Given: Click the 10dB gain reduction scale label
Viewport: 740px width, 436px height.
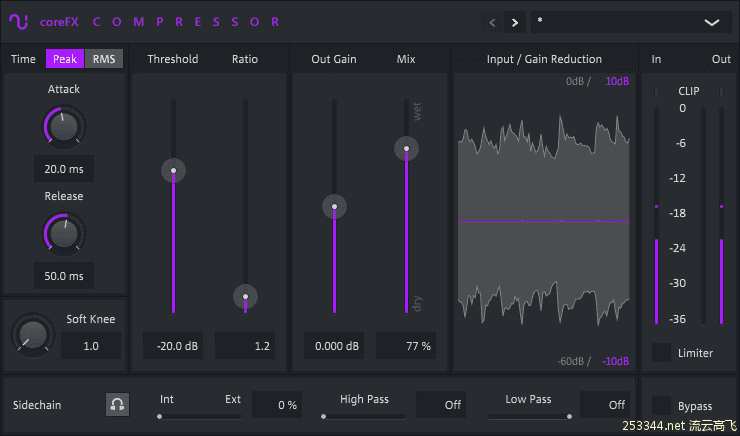Looking at the screenshot, I should [x=617, y=81].
